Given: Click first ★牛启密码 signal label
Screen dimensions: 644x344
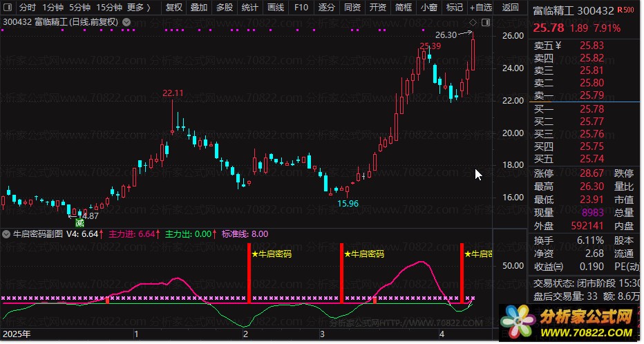Looking at the screenshot, I should pos(272,254).
